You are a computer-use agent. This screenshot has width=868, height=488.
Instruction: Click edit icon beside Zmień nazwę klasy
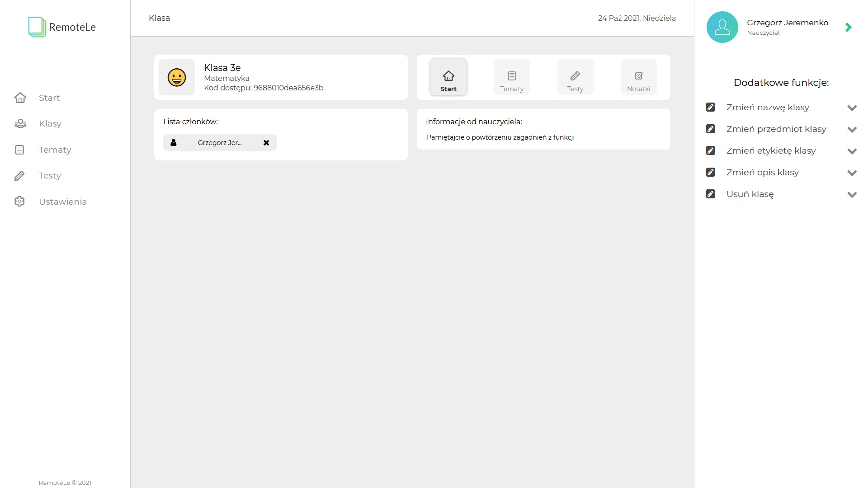pos(710,107)
